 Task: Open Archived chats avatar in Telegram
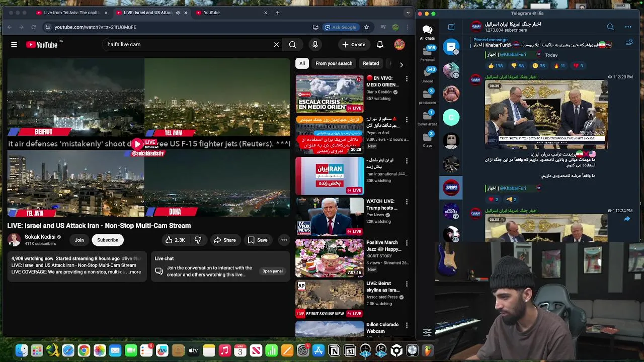(451, 47)
